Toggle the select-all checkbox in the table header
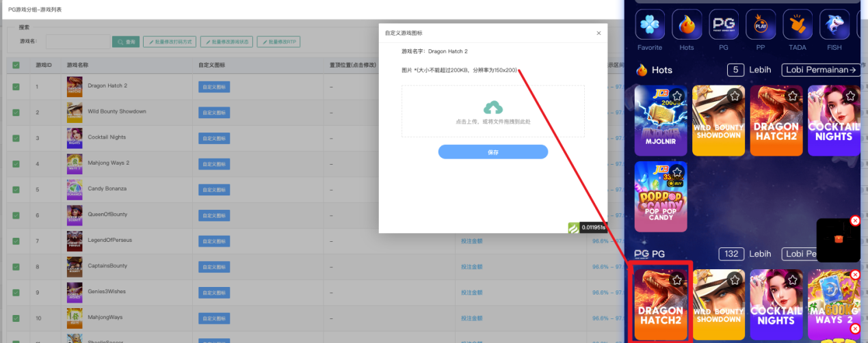 point(16,65)
